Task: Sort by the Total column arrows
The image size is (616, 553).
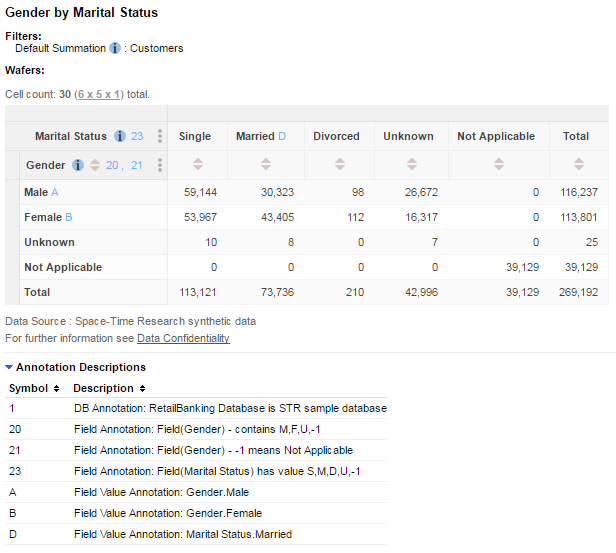Action: 576,165
